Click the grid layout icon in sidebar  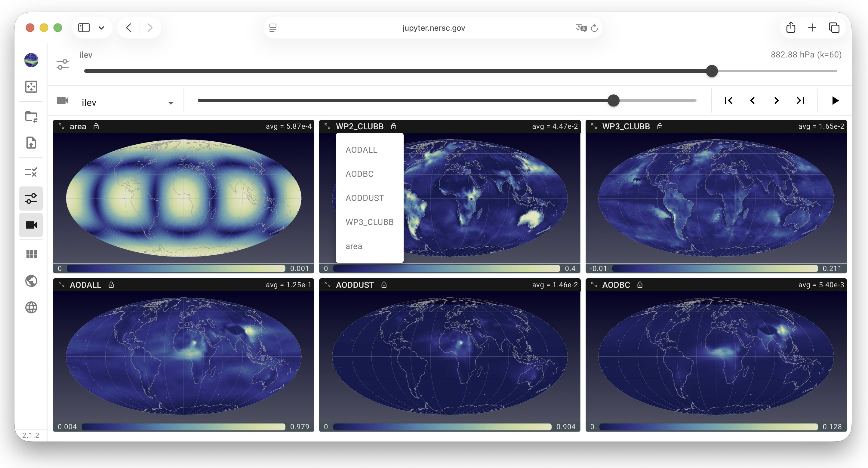[31, 254]
